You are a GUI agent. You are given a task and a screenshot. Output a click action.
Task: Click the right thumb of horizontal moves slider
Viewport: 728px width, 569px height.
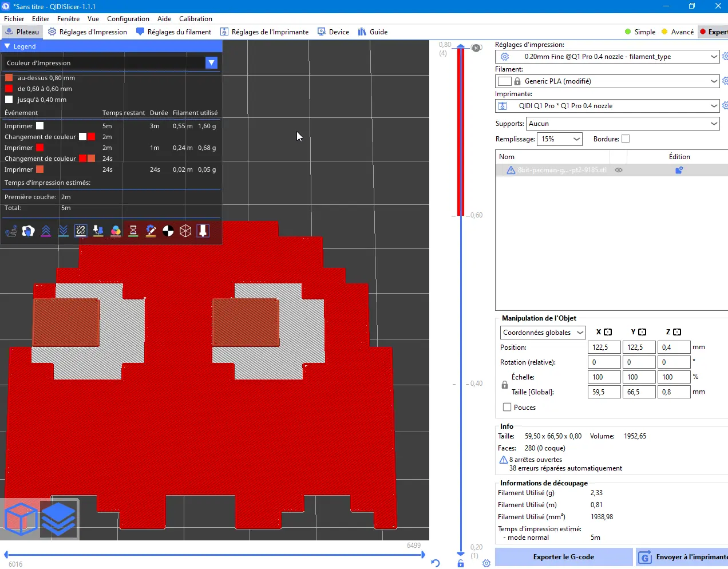pyautogui.click(x=423, y=554)
